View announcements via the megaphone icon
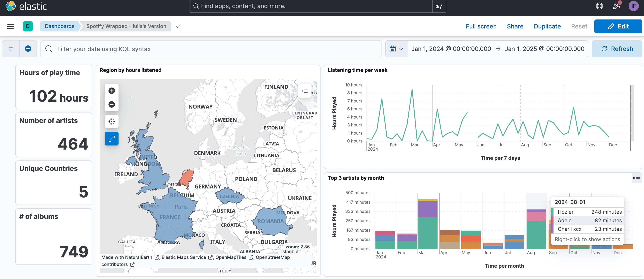This screenshot has width=644, height=279. click(x=616, y=6)
